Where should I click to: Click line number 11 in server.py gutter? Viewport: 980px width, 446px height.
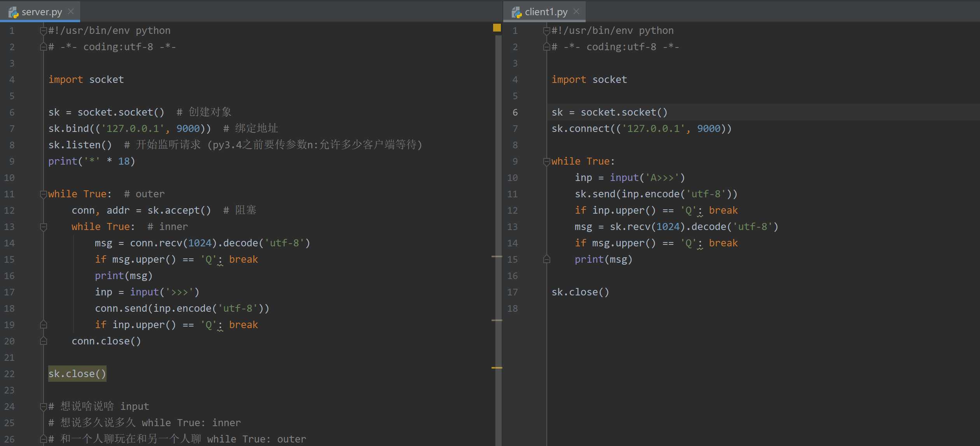(x=9, y=194)
